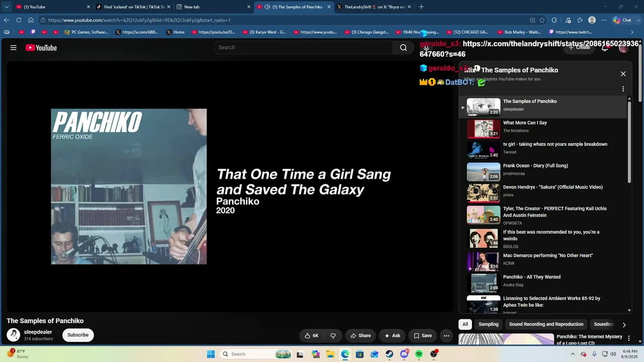This screenshot has height=362, width=644.
Task: Open PC Games, Software bookmark
Action: (x=87, y=32)
